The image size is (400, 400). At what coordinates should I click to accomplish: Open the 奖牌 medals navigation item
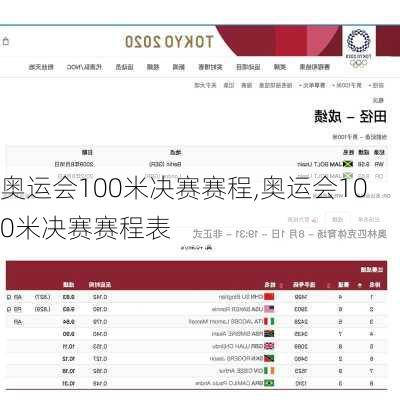tap(280, 67)
